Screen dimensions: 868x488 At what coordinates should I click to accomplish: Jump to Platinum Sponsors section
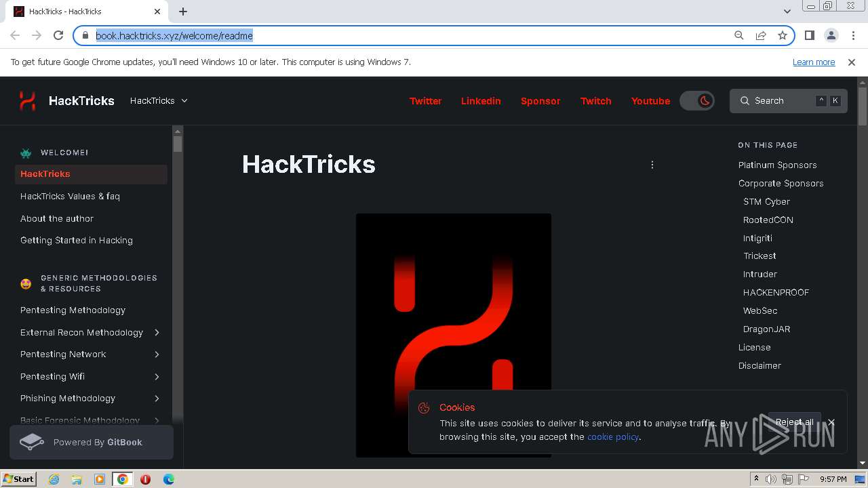point(777,165)
